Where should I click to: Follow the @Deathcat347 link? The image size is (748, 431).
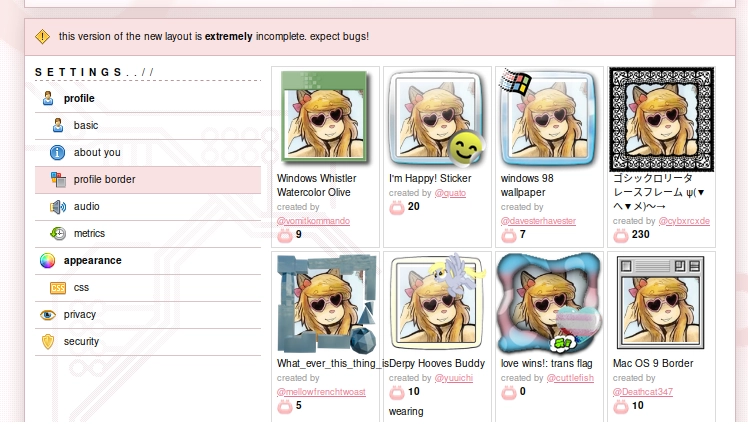(643, 392)
